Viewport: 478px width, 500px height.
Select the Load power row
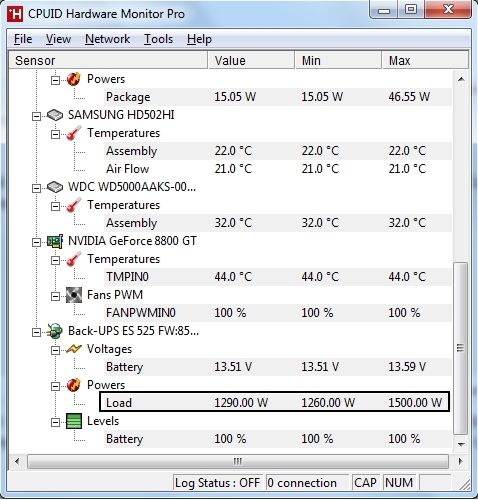[x=274, y=402]
